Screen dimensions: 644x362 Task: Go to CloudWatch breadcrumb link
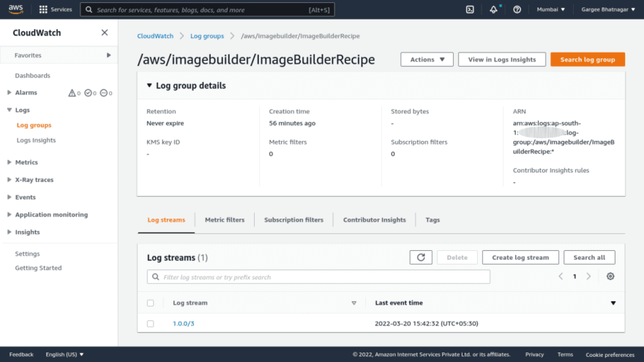(x=155, y=36)
